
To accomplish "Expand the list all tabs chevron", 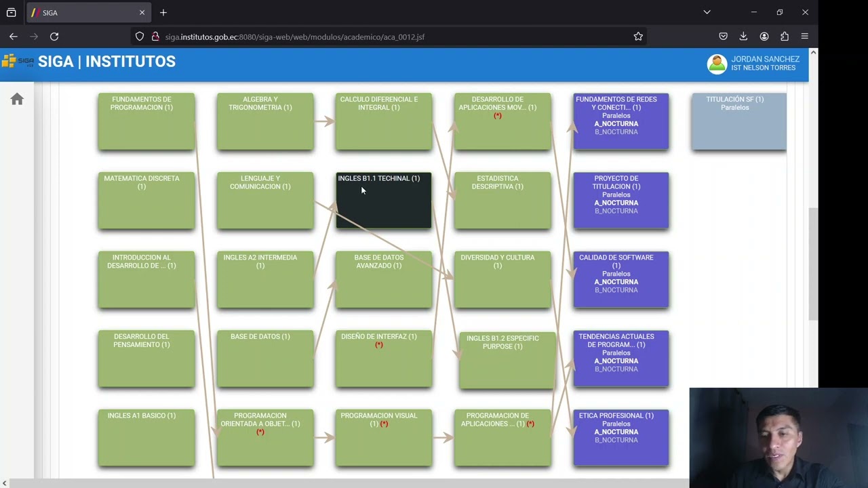I will pos(707,12).
